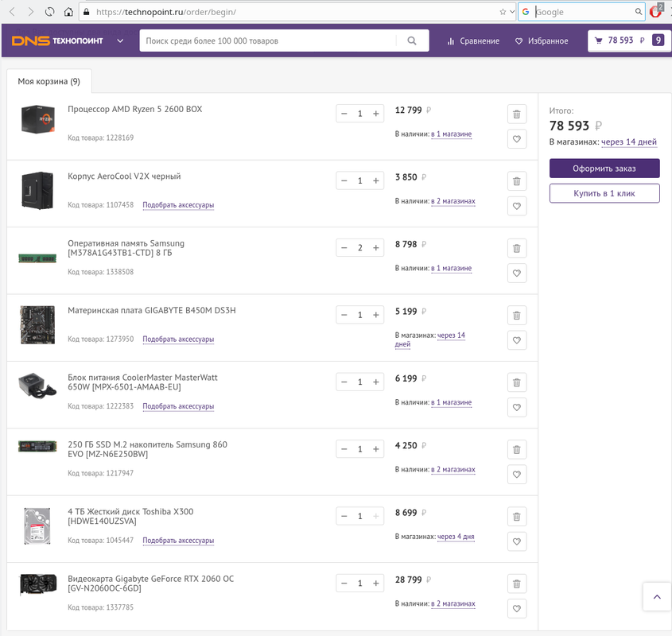Open the bookmark star dropdown arrow
The width and height of the screenshot is (672, 636).
point(512,12)
